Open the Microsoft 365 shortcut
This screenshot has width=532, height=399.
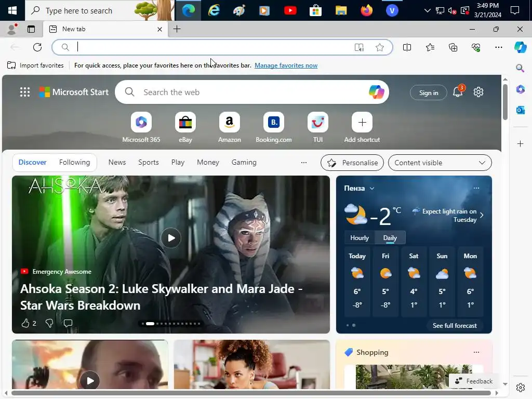pos(141,127)
